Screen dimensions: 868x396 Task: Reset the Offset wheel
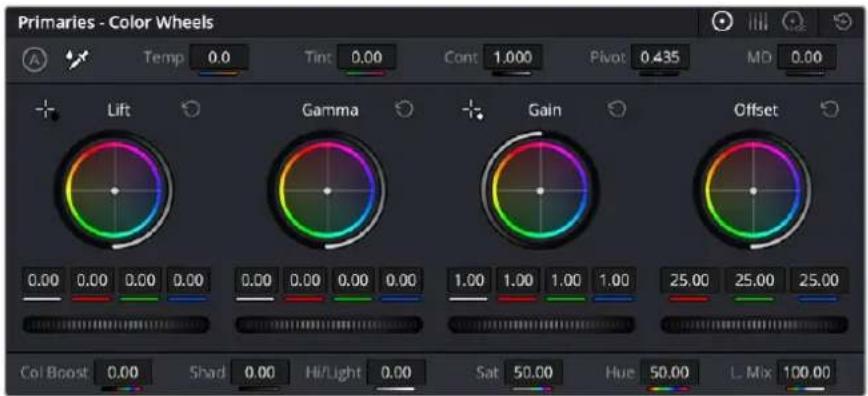tap(829, 110)
